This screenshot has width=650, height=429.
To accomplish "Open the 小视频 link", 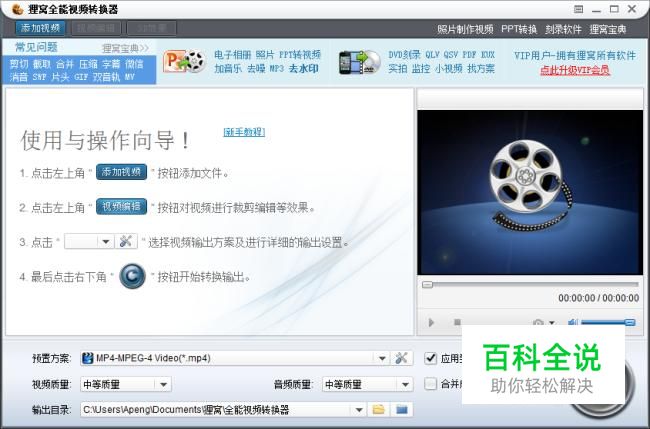I will (449, 68).
